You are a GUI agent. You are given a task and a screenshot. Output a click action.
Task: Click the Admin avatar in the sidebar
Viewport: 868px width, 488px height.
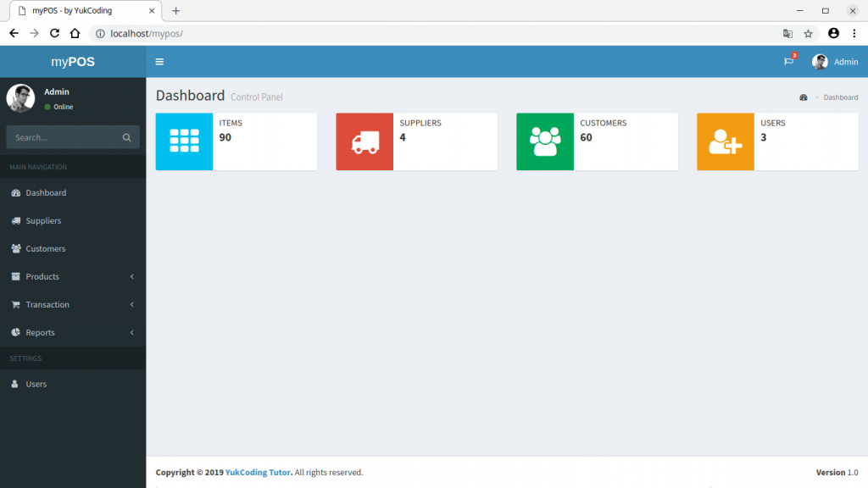click(x=20, y=98)
